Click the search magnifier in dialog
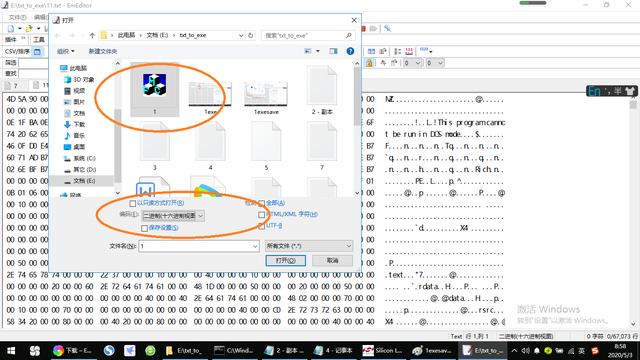 click(349, 36)
